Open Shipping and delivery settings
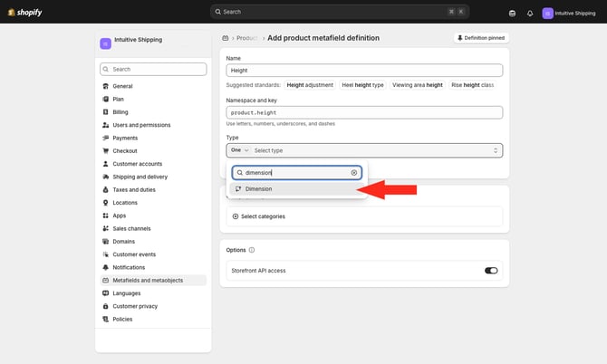 140,177
